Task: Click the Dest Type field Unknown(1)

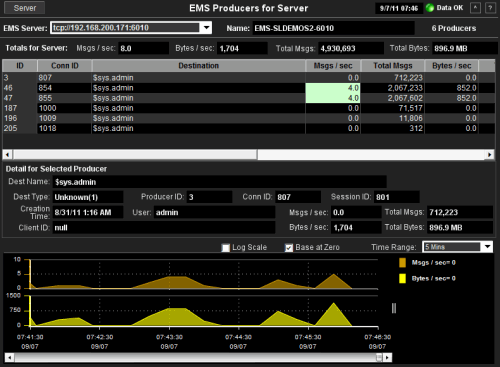Action: coord(88,197)
